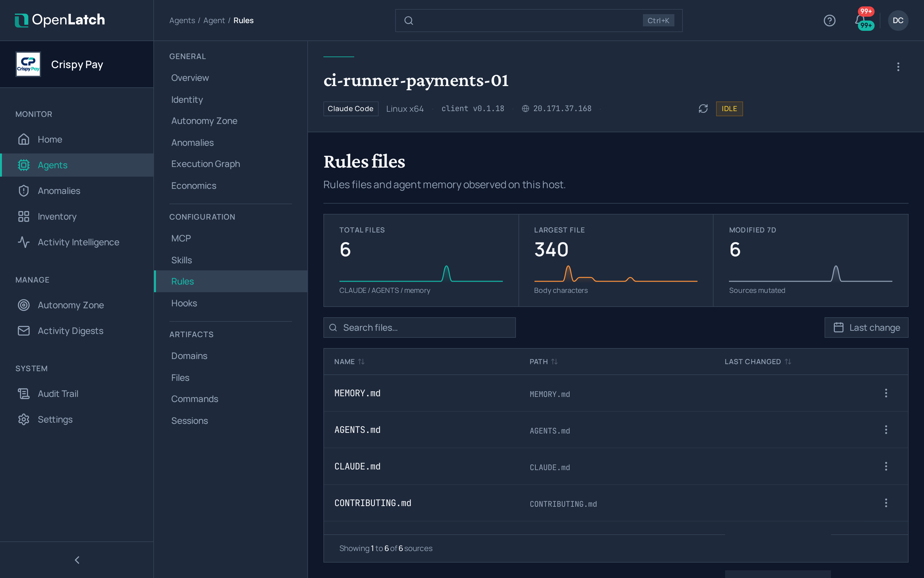Click the Crispy Pay organization logo

pos(28,64)
